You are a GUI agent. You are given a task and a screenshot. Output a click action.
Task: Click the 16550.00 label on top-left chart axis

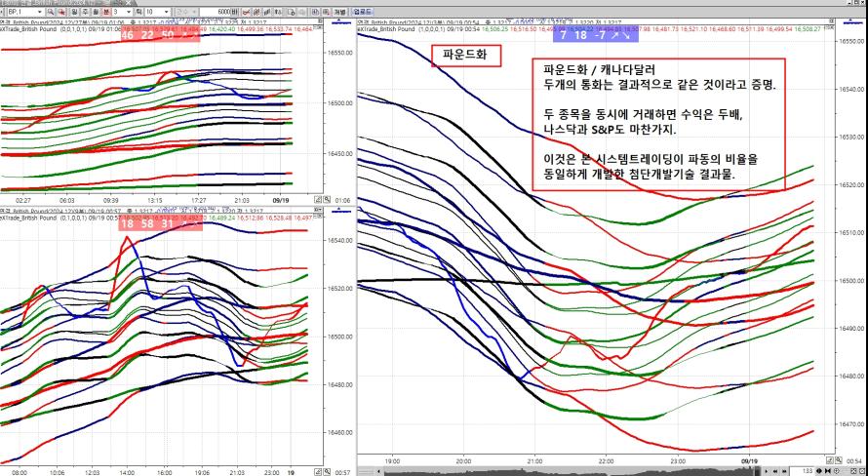pyautogui.click(x=340, y=53)
